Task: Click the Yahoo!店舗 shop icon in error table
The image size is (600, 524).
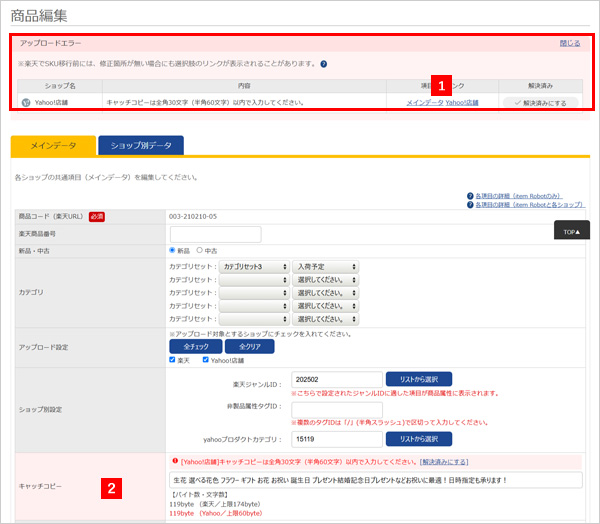Action: click(25, 102)
